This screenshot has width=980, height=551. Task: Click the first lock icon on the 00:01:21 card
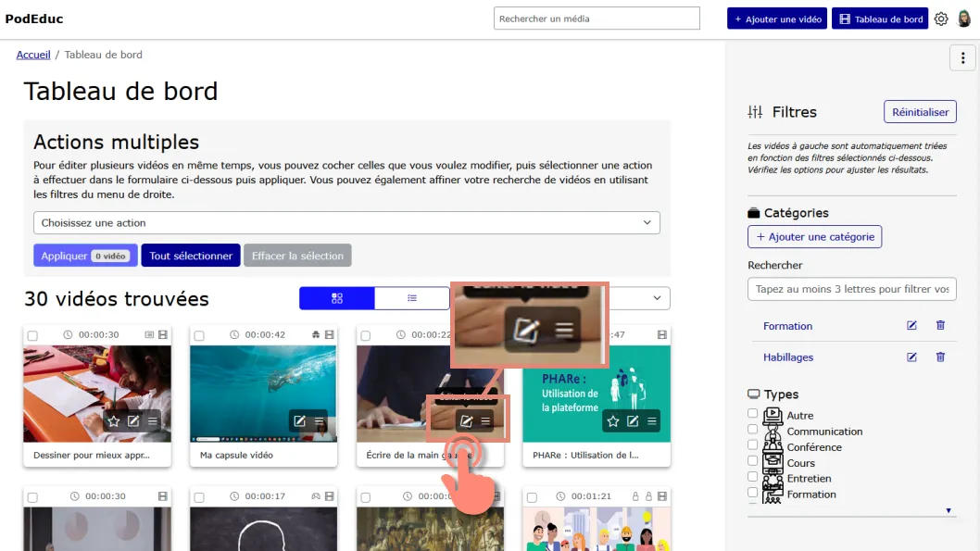click(x=635, y=496)
